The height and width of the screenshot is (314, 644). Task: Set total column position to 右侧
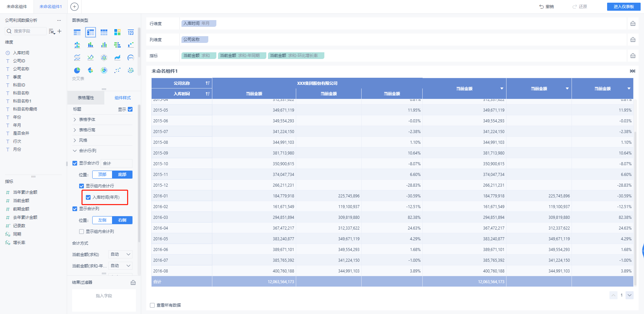(122, 220)
